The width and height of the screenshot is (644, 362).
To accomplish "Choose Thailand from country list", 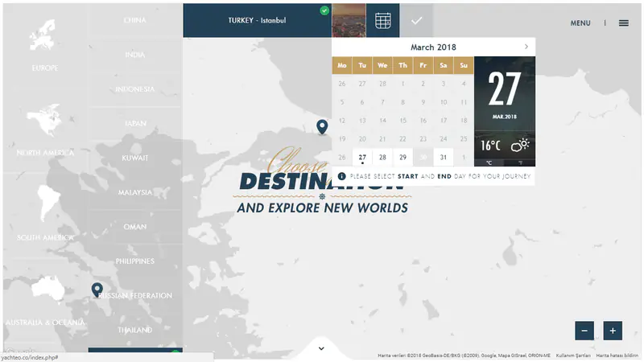I will [x=134, y=330].
